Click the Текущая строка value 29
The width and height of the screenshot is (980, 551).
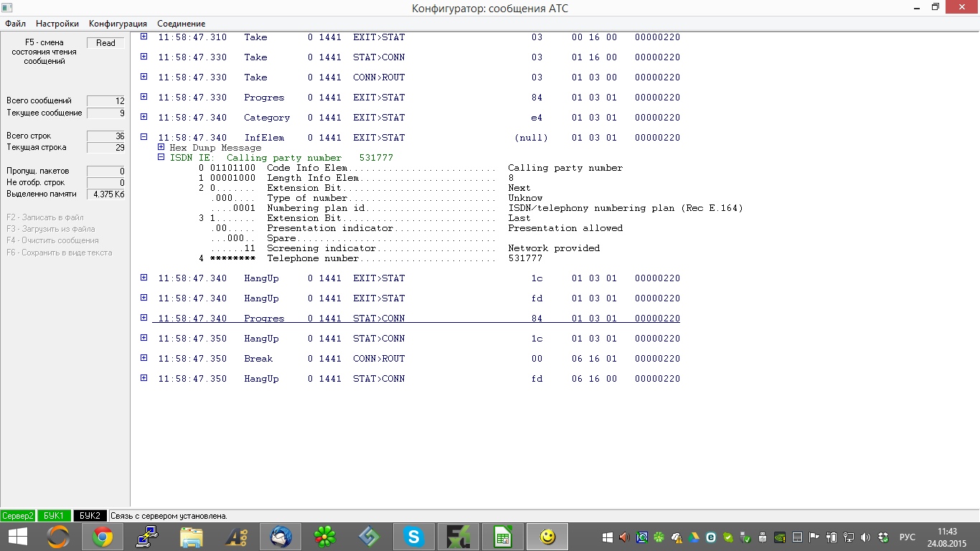point(105,148)
